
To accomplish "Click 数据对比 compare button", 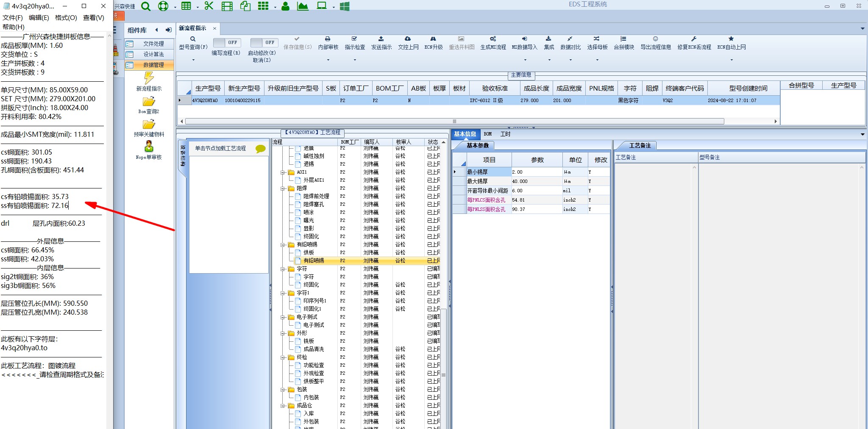I will [570, 43].
